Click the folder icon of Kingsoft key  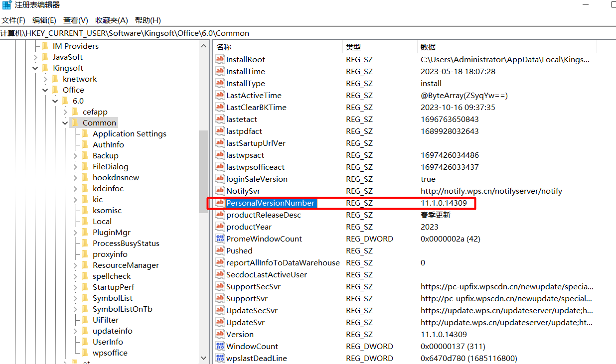click(x=45, y=68)
